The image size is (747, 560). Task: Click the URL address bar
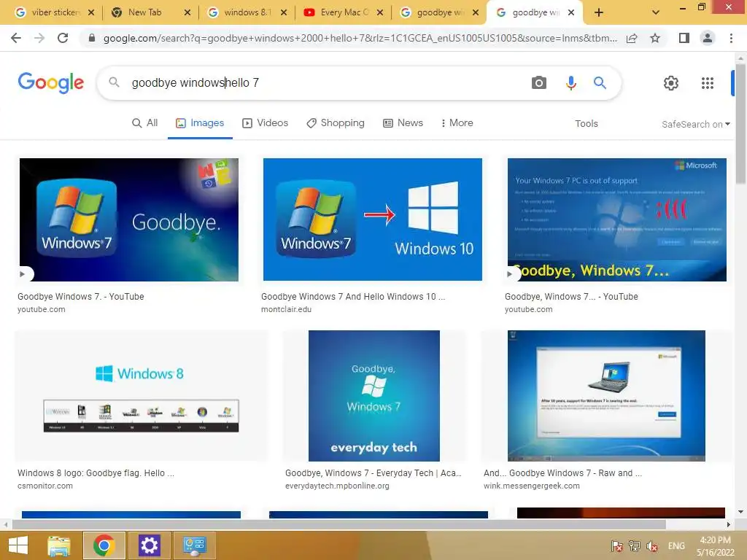tap(360, 38)
